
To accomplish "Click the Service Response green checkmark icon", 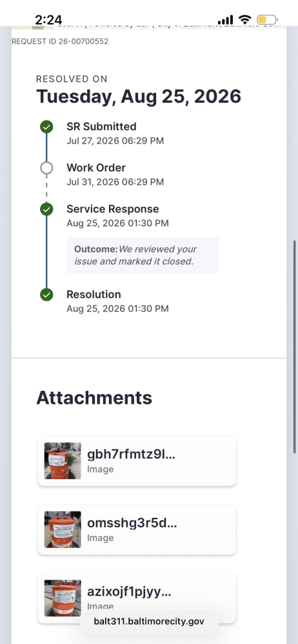I will [46, 209].
